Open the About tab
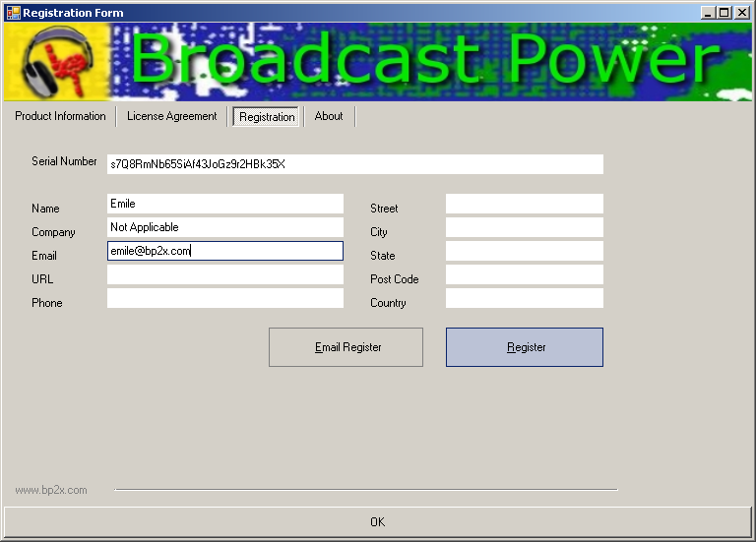 (x=329, y=116)
